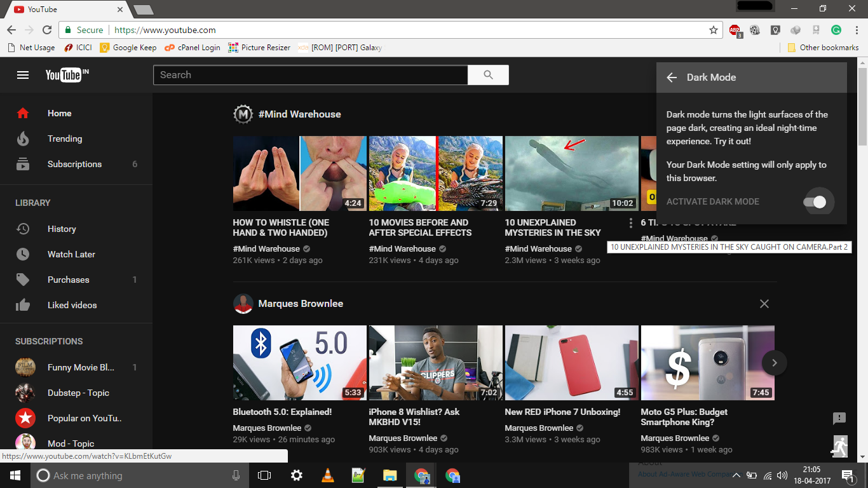Click the Watch Later clock icon
Viewport: 868px width, 488px height.
tap(23, 254)
